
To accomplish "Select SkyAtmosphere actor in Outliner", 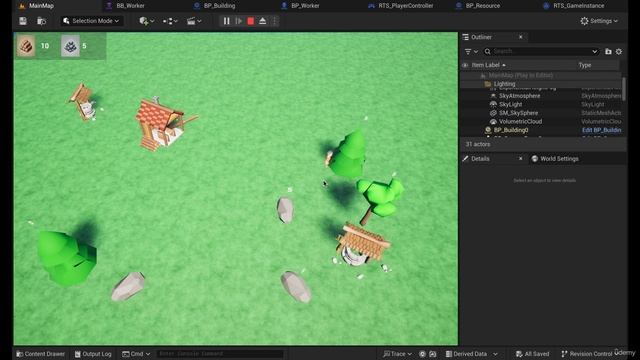I will coord(519,96).
